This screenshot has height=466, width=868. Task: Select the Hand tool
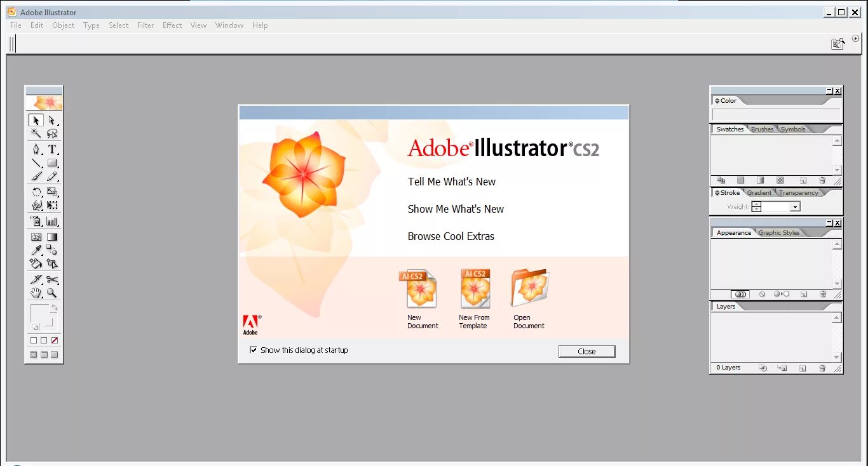click(x=36, y=293)
